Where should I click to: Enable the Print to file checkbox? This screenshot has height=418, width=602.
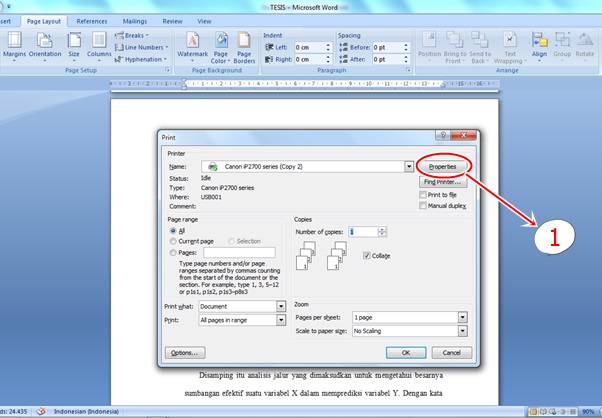(423, 195)
